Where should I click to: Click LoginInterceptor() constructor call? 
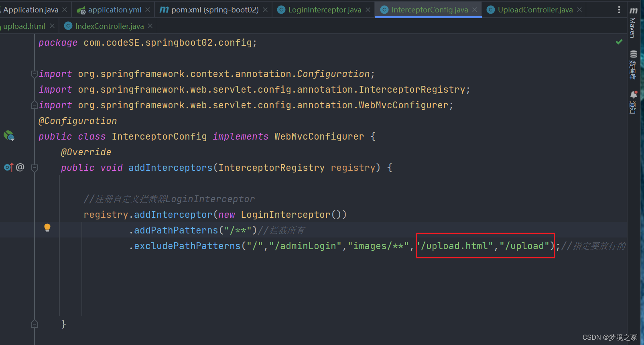pos(291,215)
